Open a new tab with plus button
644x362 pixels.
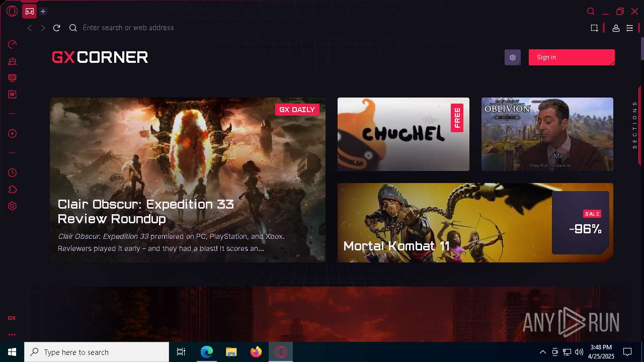(x=43, y=11)
